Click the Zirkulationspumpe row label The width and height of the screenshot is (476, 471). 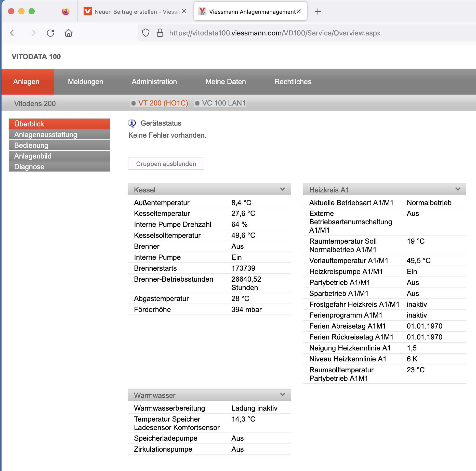click(163, 449)
